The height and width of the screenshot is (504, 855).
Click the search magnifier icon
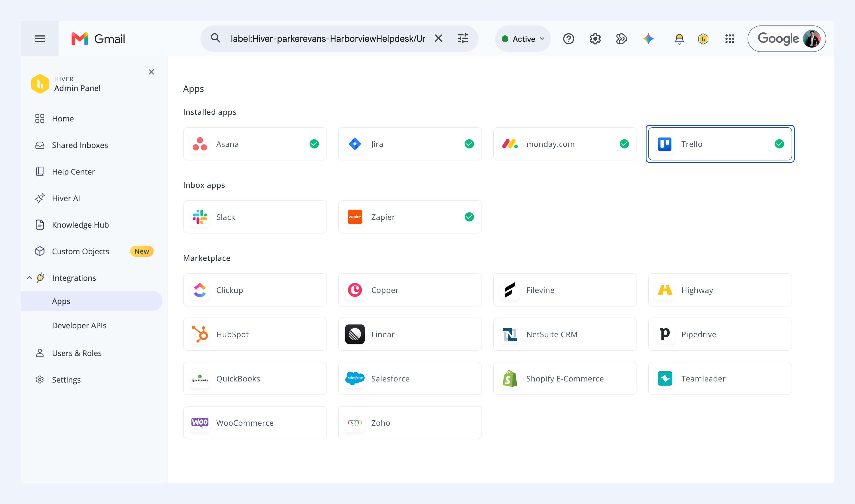[215, 38]
